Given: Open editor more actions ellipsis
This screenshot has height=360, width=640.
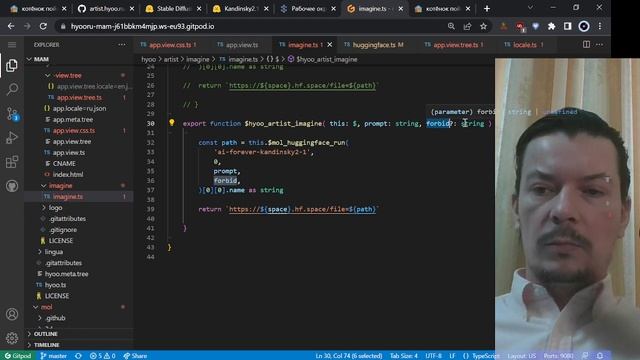Looking at the screenshot, I should [599, 44].
